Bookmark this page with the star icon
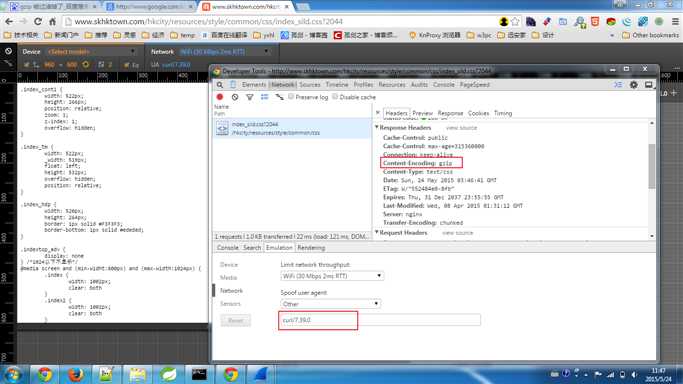The width and height of the screenshot is (683, 384). [515, 21]
